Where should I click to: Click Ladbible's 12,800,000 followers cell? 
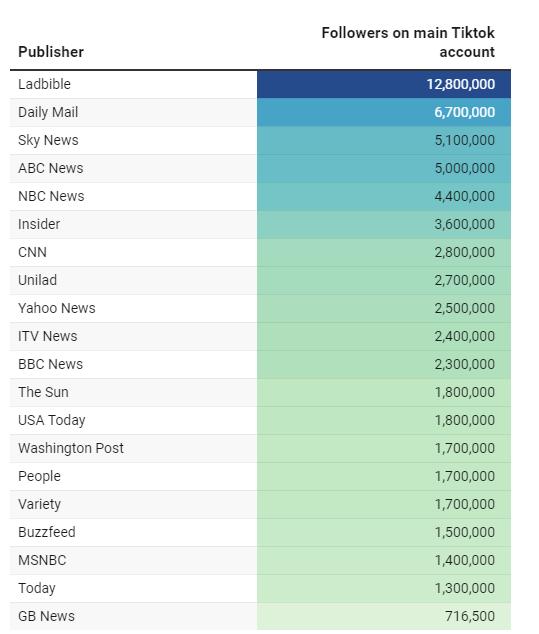pos(384,84)
